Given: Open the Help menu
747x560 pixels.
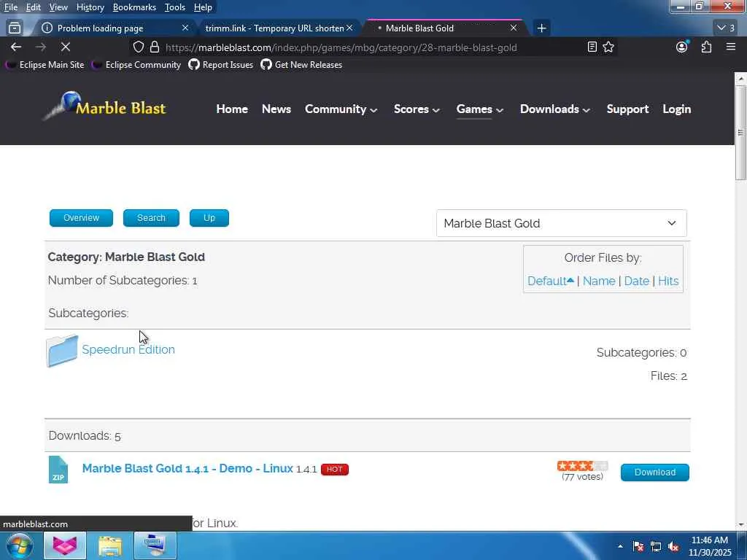Looking at the screenshot, I should (203, 7).
